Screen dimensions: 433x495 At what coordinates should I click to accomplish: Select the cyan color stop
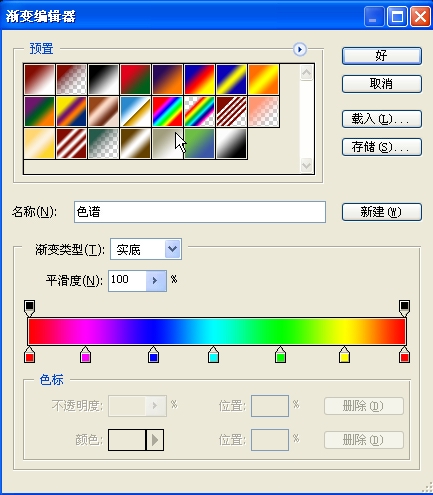(x=213, y=355)
